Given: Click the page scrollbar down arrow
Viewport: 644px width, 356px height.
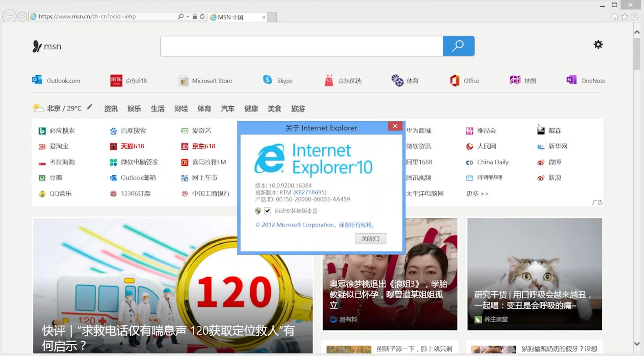Looking at the screenshot, I should point(637,344).
